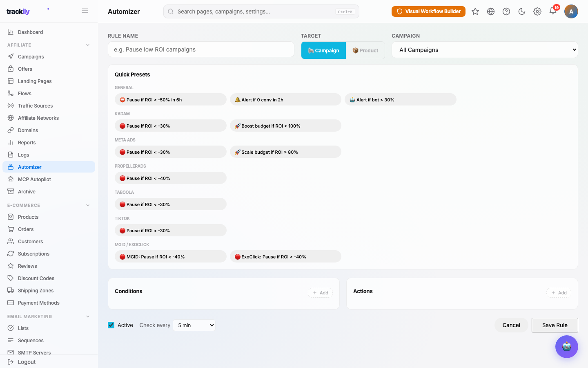The height and width of the screenshot is (368, 588).
Task: Select Product as rule target
Action: [x=365, y=50]
